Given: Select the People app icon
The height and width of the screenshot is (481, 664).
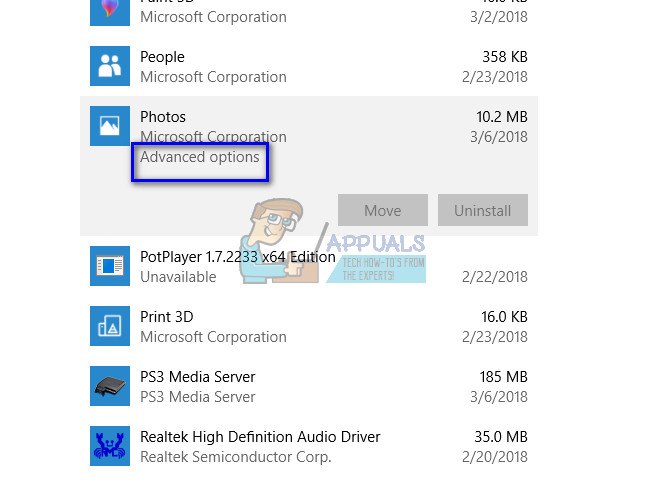Looking at the screenshot, I should click(x=110, y=66).
